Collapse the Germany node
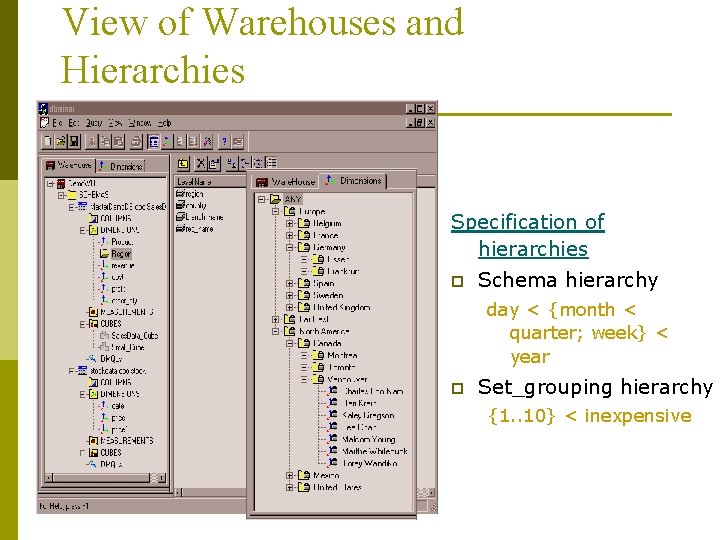Screen dimensions: 720x540 (290, 247)
